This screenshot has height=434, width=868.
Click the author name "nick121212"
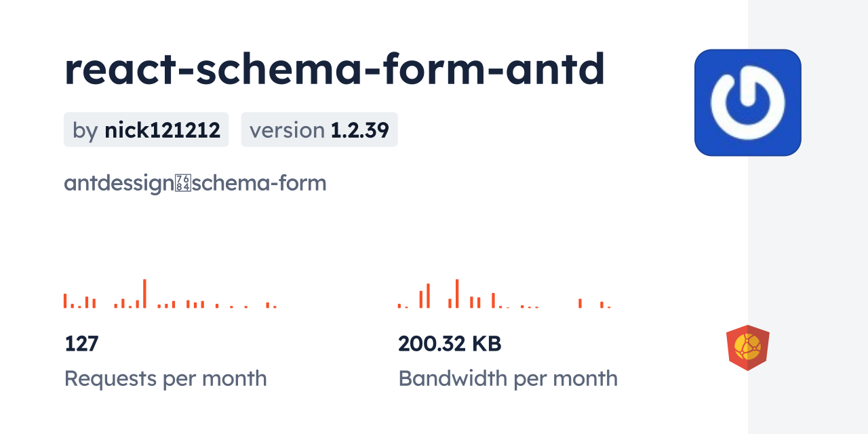point(162,130)
